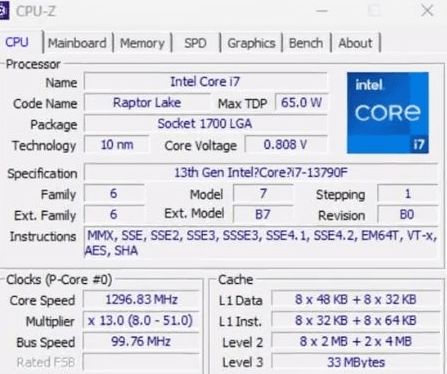
Task: Click the Specification field showing i7-13790F
Action: [x=261, y=173]
